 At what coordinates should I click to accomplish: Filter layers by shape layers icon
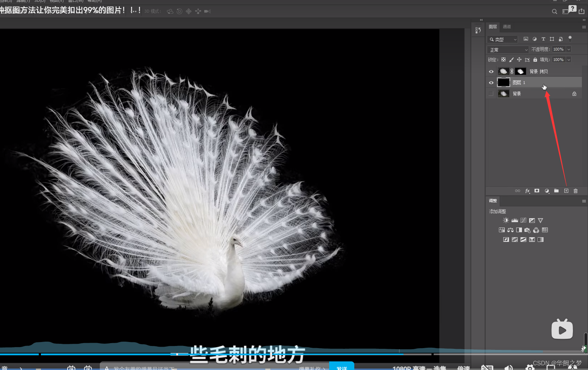[x=552, y=39]
